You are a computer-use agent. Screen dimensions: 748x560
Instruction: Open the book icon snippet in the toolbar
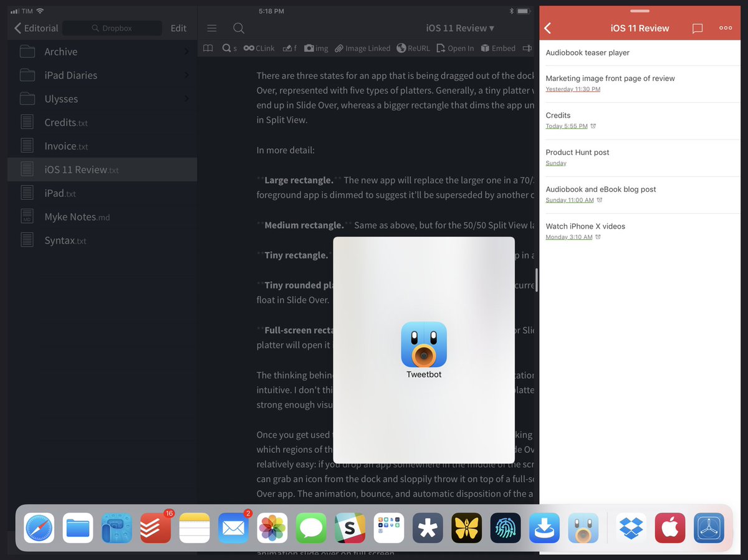pyautogui.click(x=208, y=48)
